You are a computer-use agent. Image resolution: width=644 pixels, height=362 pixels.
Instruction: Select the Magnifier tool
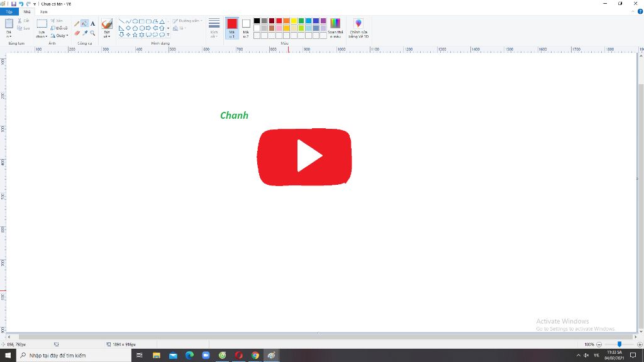pos(93,33)
